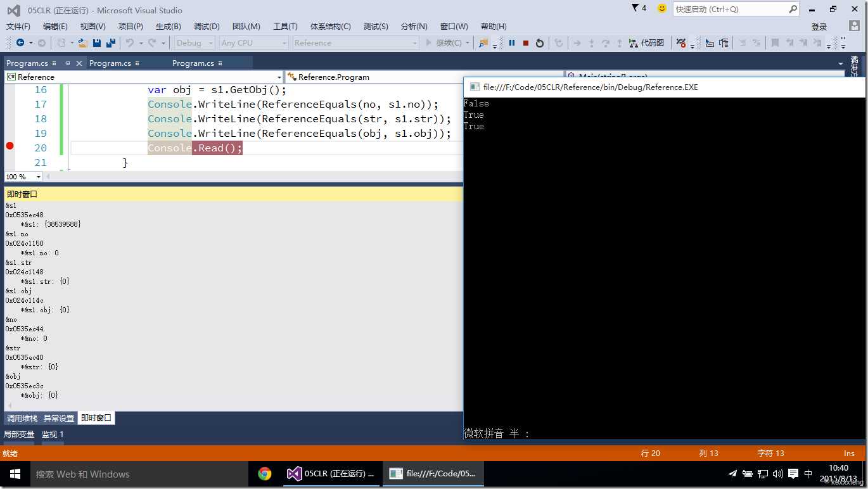Undo with the toolbar undo arrow
Screen dimensions: 868x489
click(130, 43)
